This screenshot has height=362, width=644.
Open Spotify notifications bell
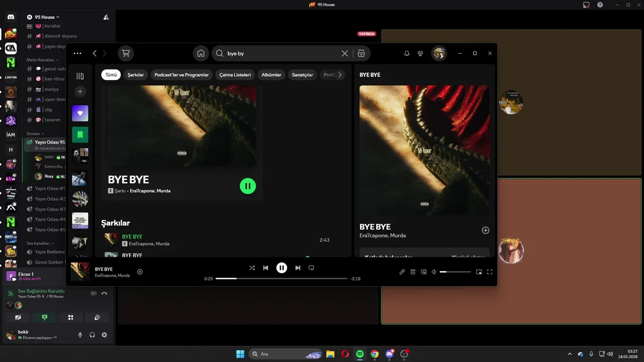[x=407, y=53]
